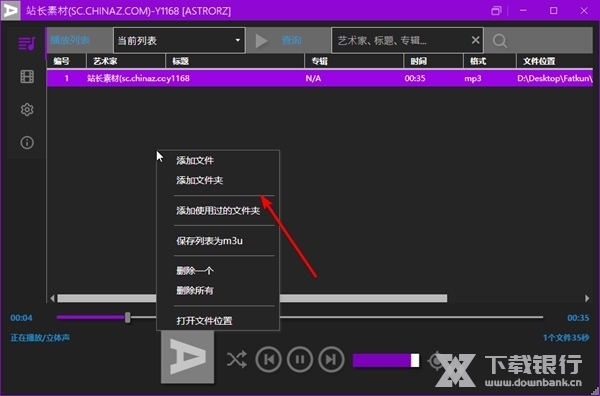Open the info icon in sidebar
The height and width of the screenshot is (396, 600).
(x=27, y=143)
